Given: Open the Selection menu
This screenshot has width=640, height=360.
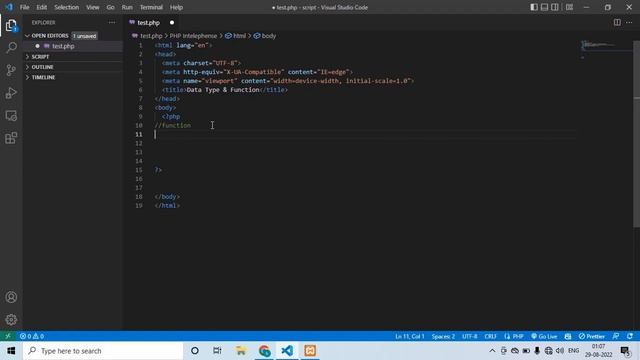Looking at the screenshot, I should click(67, 7).
